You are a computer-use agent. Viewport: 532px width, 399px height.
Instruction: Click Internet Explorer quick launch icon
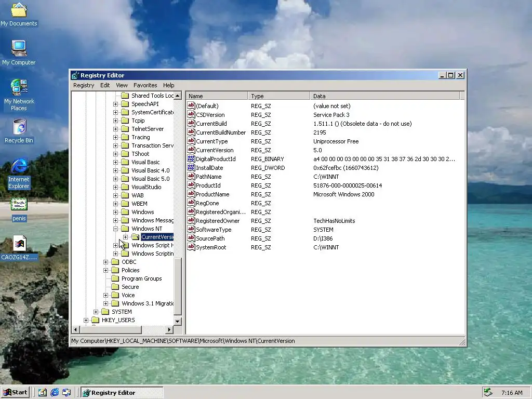[54, 392]
